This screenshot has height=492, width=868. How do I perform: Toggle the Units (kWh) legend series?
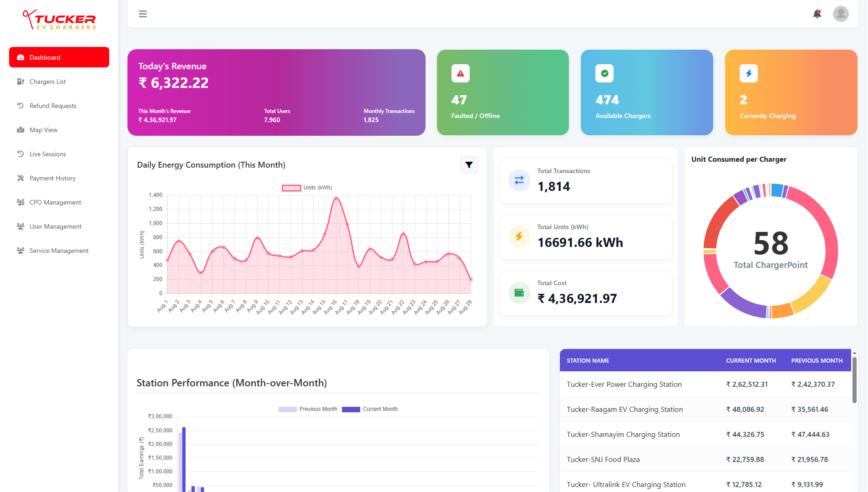307,188
